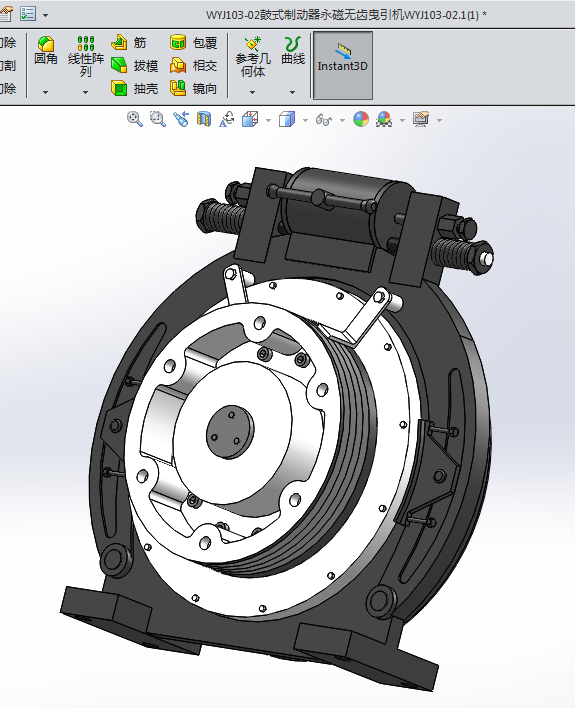Expand the 圆角 fillet dropdown arrow
The width and height of the screenshot is (575, 708).
(45, 92)
